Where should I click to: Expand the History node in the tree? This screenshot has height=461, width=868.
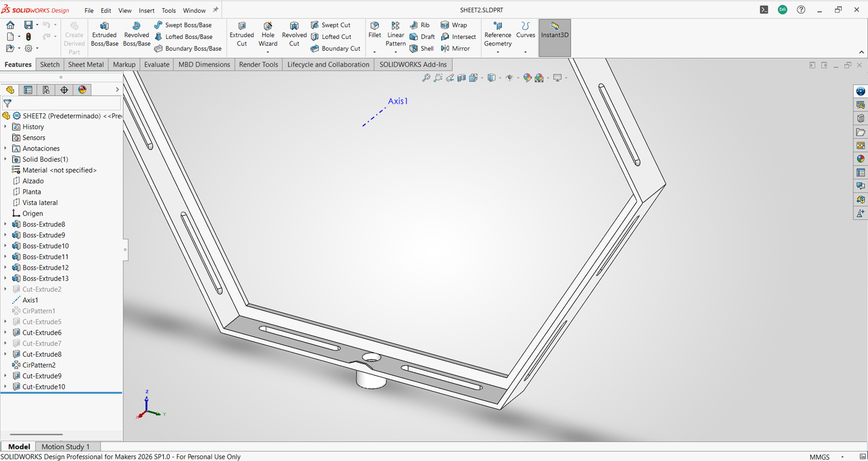click(5, 127)
